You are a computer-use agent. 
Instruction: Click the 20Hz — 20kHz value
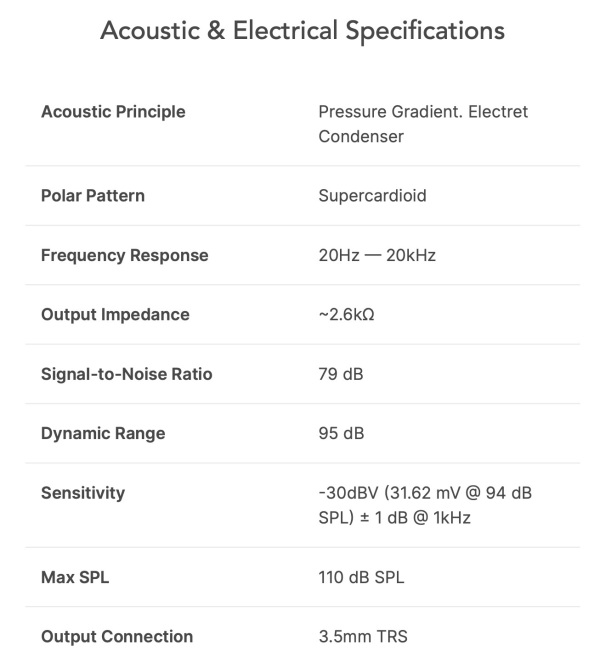pyautogui.click(x=377, y=255)
